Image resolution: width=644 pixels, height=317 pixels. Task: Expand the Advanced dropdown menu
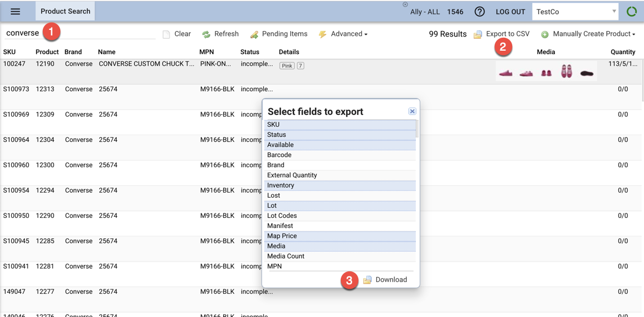coord(349,34)
